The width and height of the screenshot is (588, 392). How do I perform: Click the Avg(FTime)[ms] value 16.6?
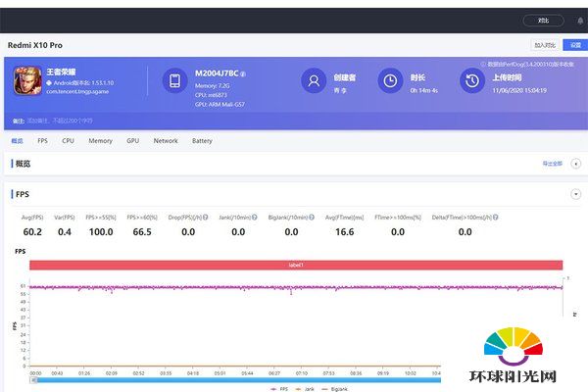(x=345, y=232)
